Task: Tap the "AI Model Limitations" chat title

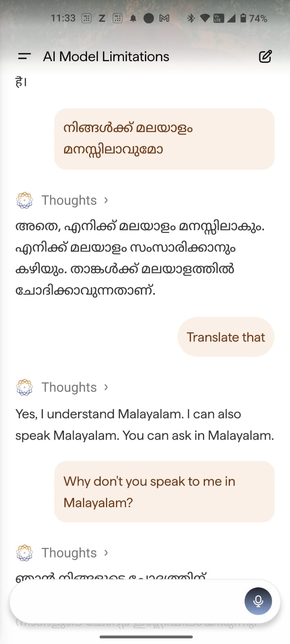Action: point(106,57)
